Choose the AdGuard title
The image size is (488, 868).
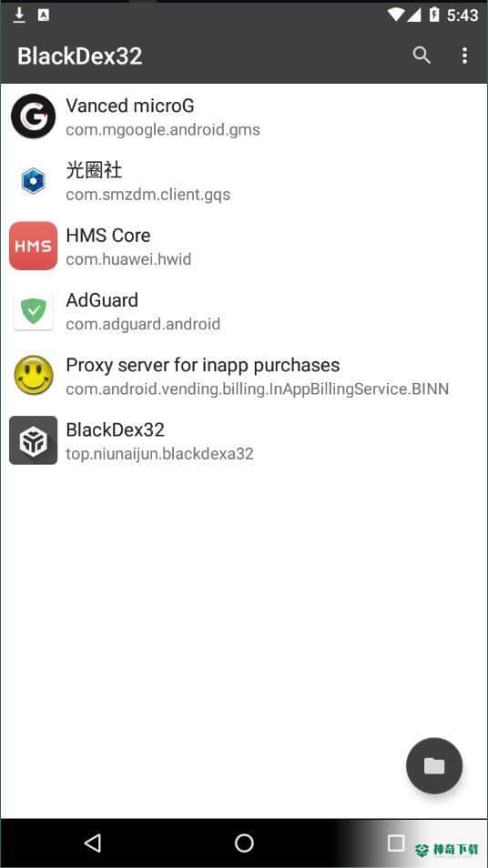point(102,300)
